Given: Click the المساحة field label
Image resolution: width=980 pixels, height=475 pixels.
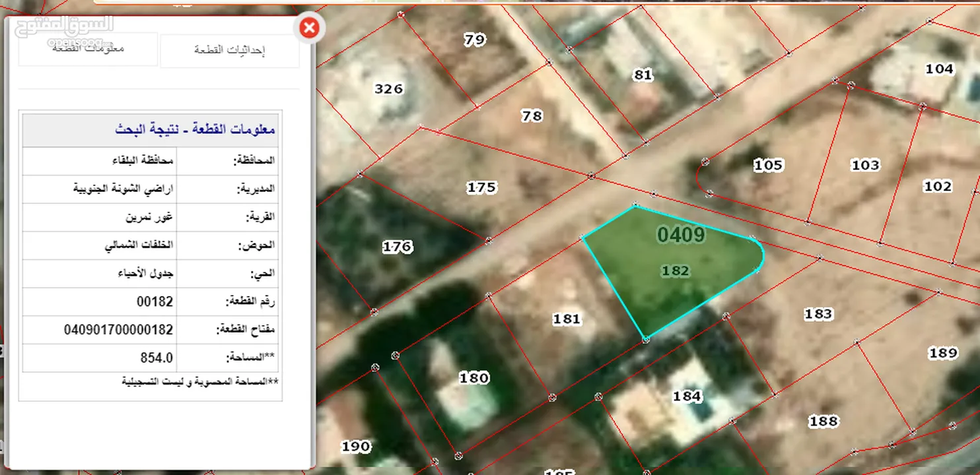Looking at the screenshot, I should click(x=250, y=358).
